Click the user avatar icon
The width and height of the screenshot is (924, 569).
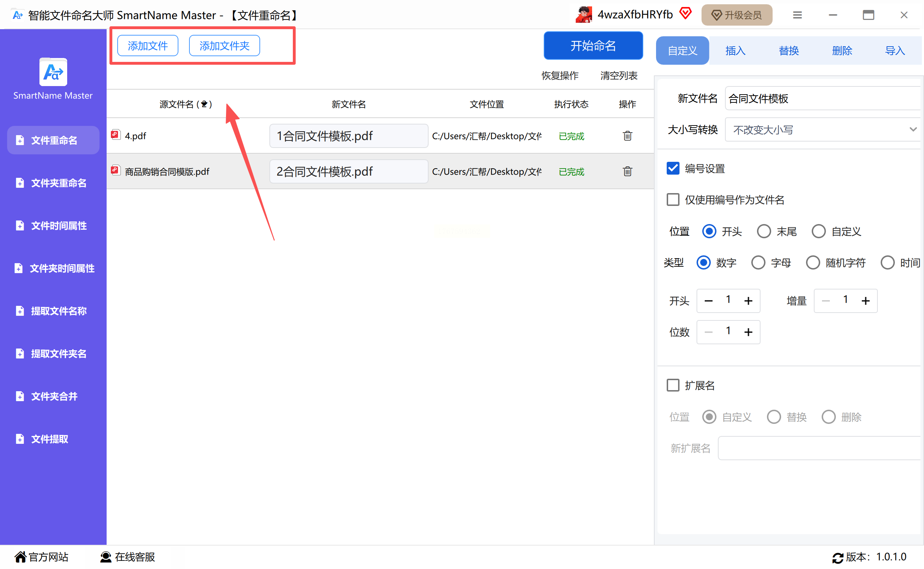point(583,15)
